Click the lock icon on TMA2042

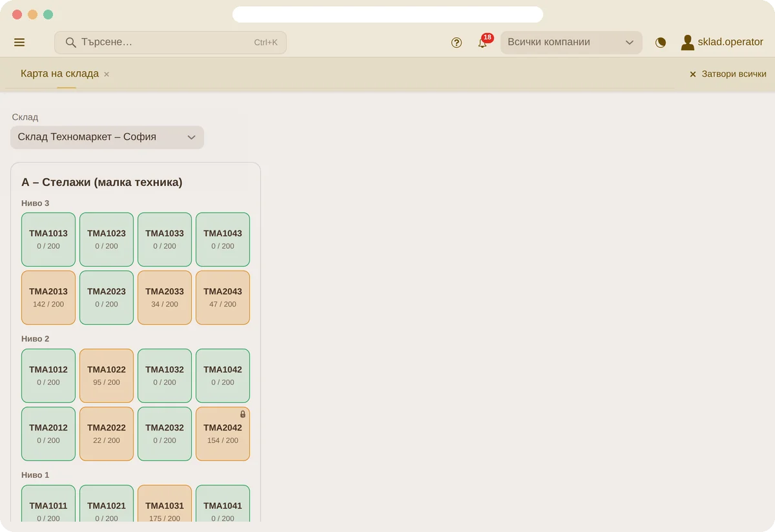[x=243, y=414]
